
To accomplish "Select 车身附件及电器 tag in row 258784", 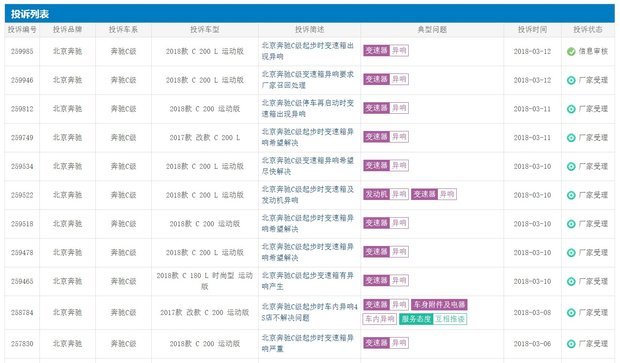I will tap(439, 304).
